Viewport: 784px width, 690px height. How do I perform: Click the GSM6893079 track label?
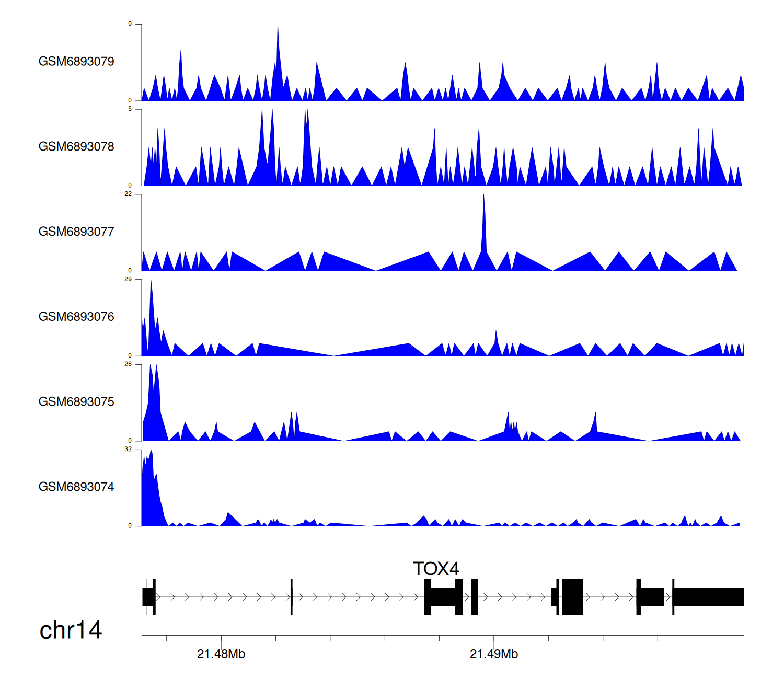tap(76, 62)
